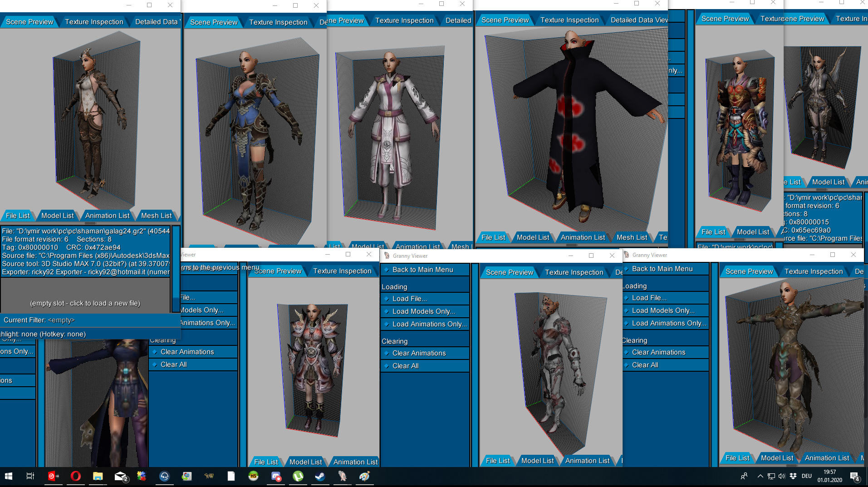Choose Load Models Only in white-armor Granny Viewer
Screen dimensions: 868x487
click(x=425, y=311)
